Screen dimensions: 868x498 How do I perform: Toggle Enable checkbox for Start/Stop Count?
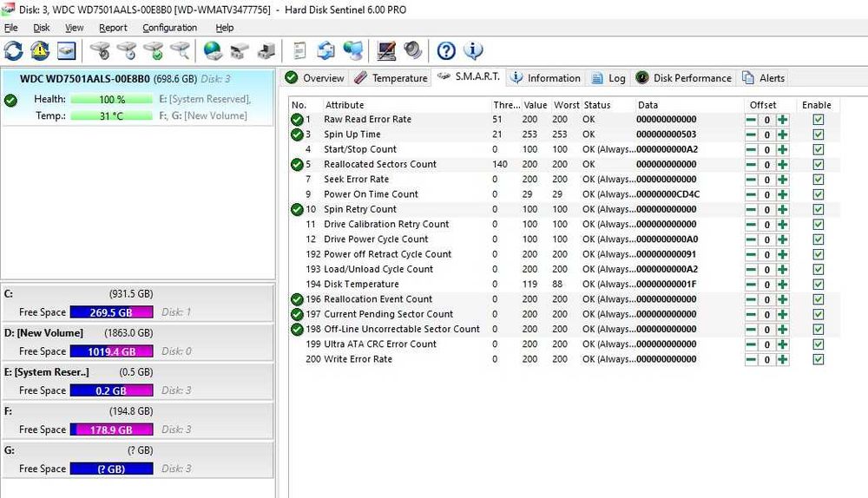point(819,149)
